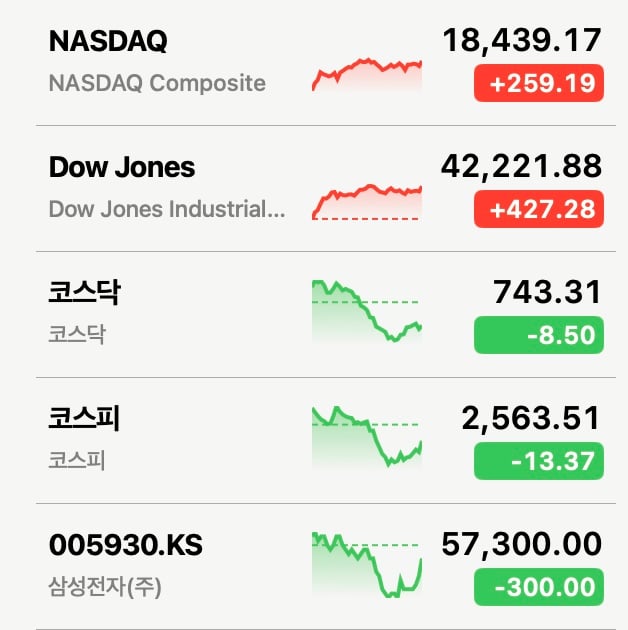Screen dimensions: 628x630
Task: Select the 삼성전자(주) company name
Action: tap(105, 587)
